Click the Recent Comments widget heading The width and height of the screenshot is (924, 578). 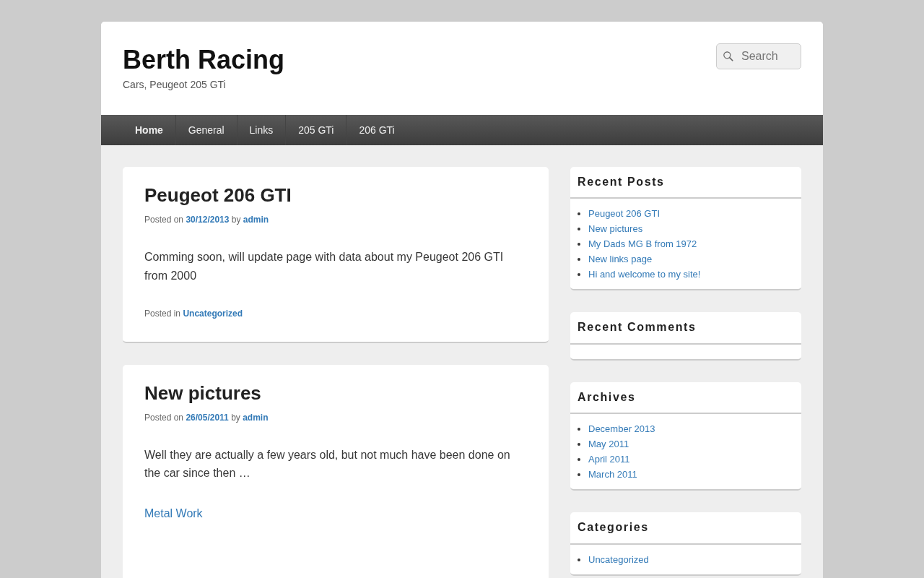coord(637,327)
